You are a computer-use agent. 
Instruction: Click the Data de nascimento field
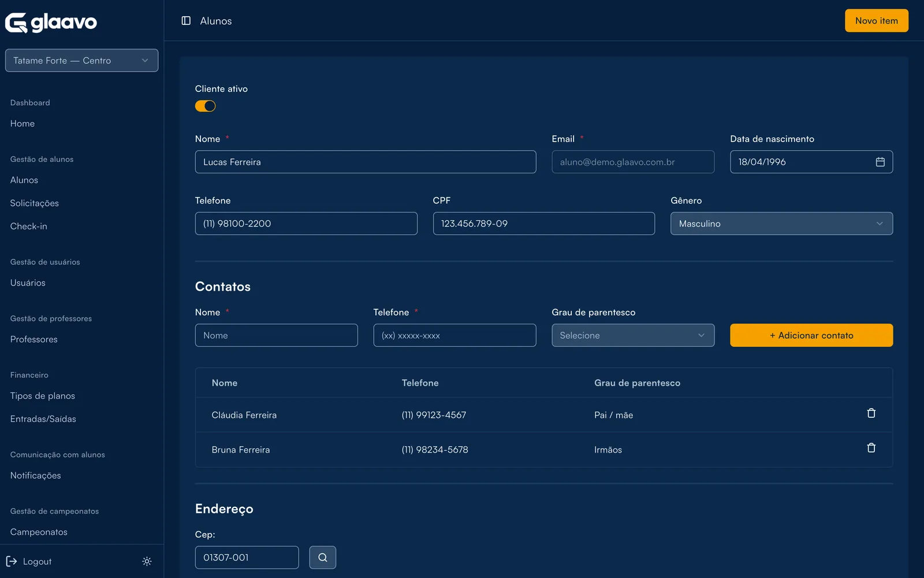[x=811, y=162]
